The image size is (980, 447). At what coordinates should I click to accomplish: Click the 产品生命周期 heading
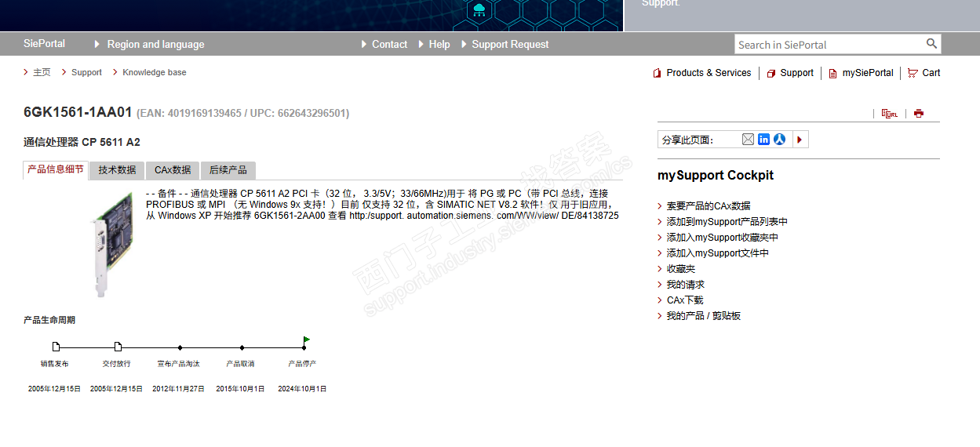pos(49,321)
